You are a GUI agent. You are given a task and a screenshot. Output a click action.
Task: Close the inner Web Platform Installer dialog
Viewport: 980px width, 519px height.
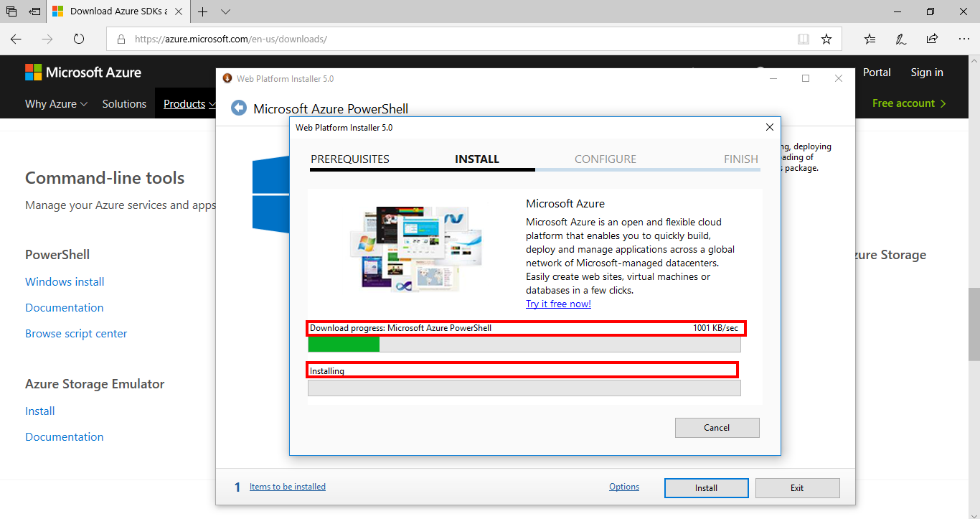(x=770, y=127)
